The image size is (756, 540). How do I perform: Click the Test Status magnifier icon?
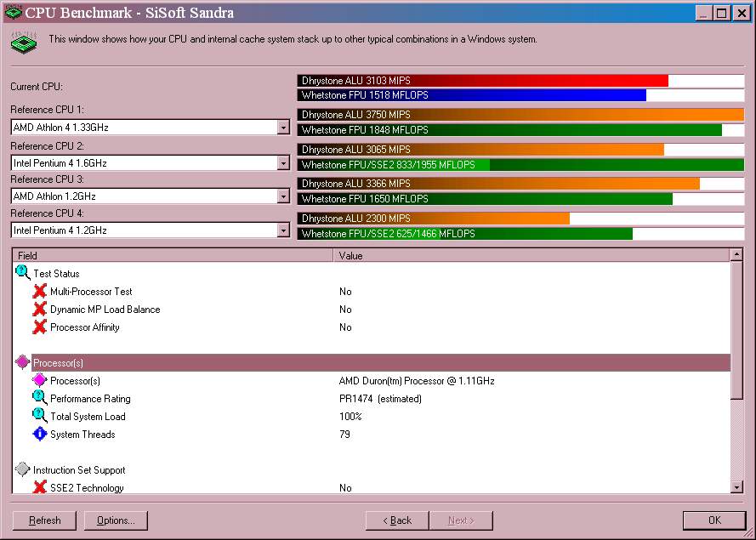[23, 274]
